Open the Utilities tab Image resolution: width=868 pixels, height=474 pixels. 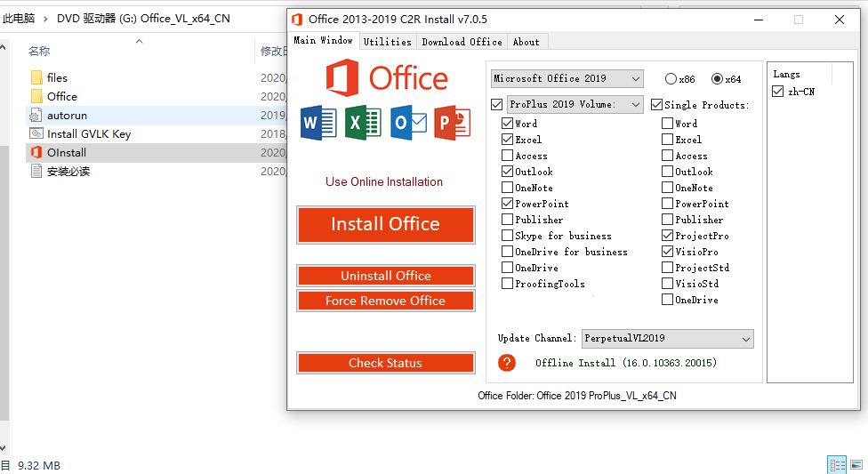(387, 42)
